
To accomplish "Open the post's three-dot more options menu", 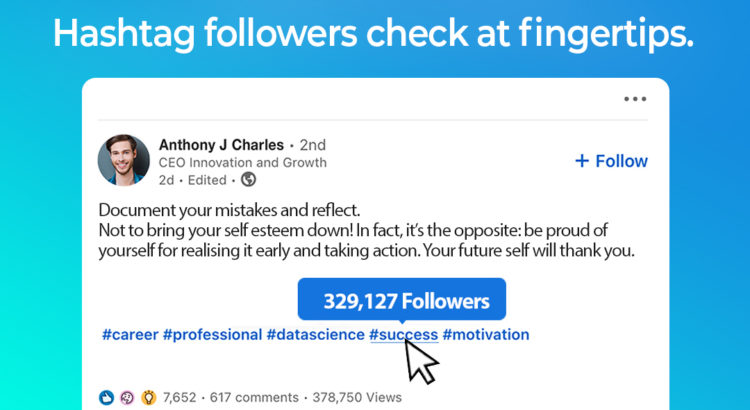I will (x=635, y=99).
